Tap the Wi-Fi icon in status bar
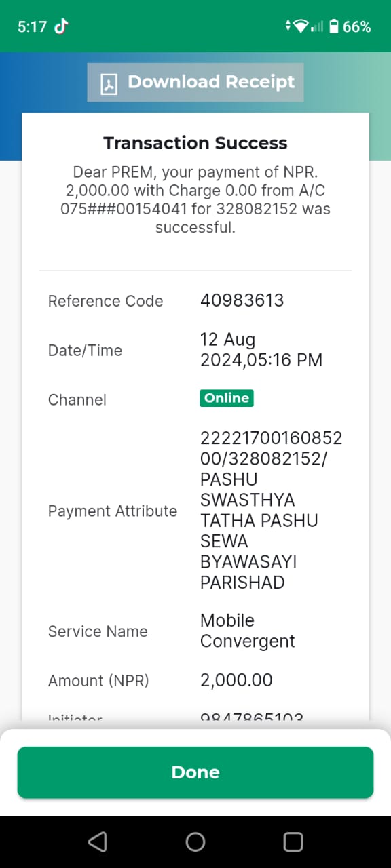The image size is (391, 868). tap(301, 26)
